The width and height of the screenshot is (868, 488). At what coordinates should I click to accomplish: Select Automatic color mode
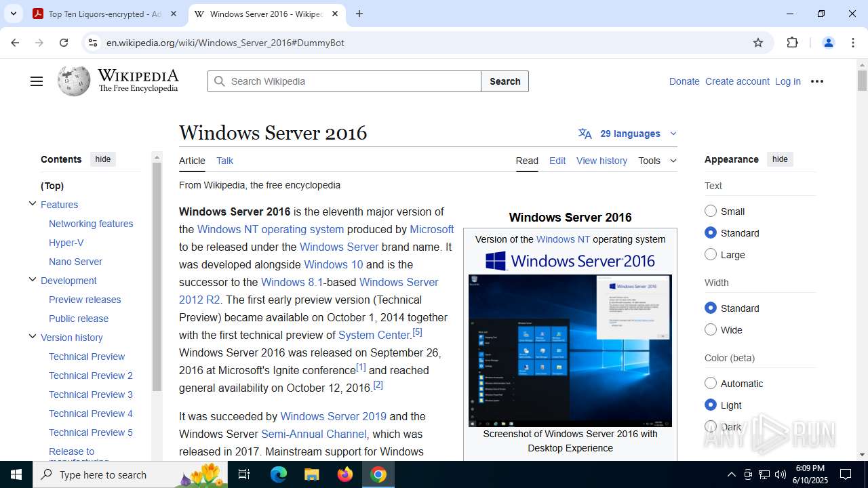(x=711, y=383)
